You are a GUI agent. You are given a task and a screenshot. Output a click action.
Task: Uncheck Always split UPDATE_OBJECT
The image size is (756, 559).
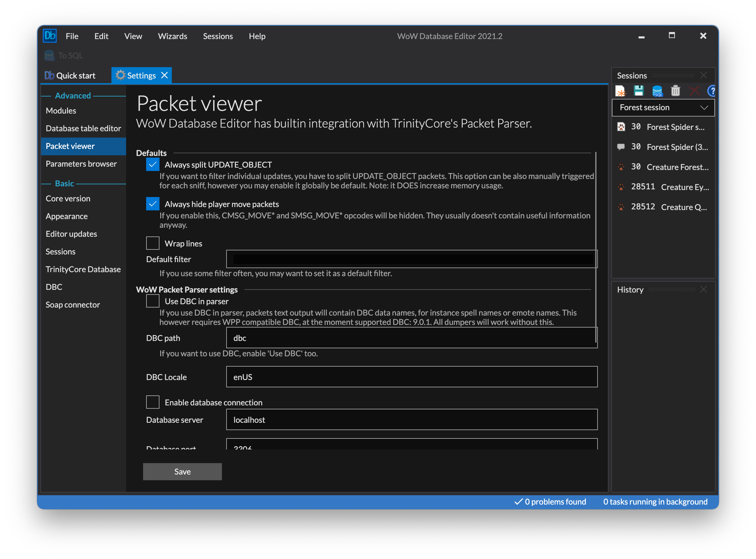tap(152, 164)
